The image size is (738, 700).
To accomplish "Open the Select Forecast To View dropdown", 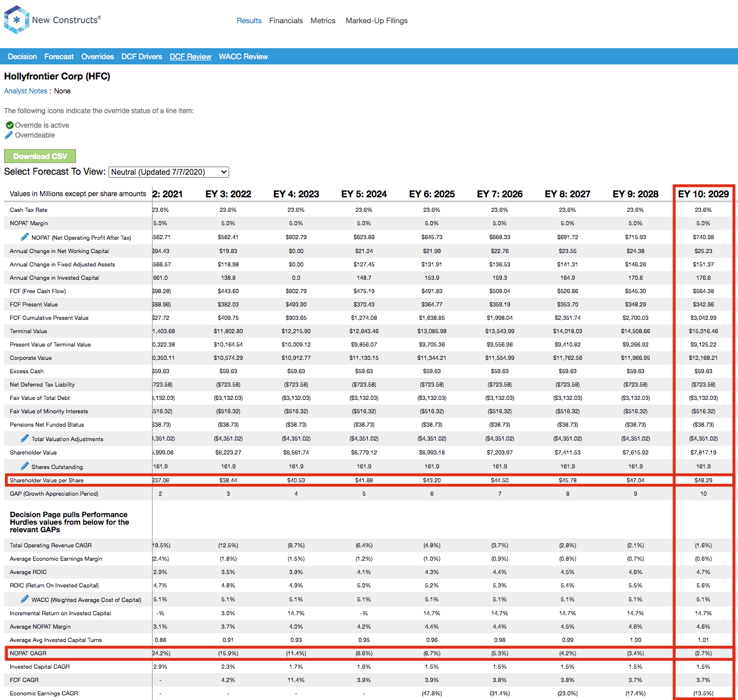I will coord(169,172).
